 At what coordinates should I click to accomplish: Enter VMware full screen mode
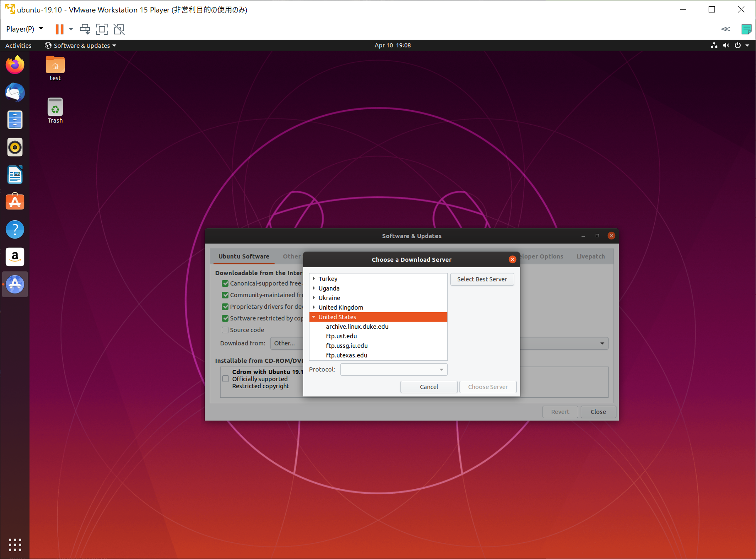click(102, 29)
